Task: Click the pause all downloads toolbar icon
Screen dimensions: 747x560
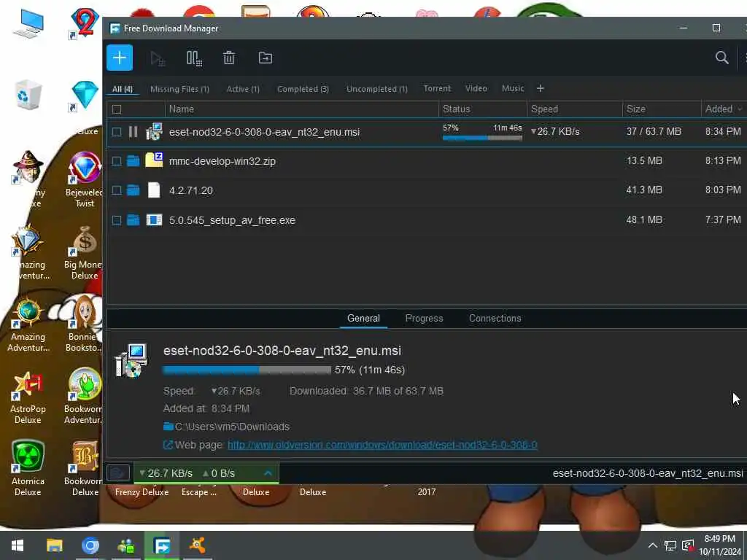Action: 194,58
